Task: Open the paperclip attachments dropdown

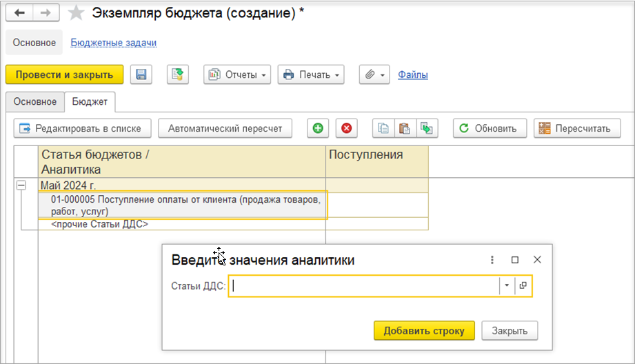Action: click(x=374, y=74)
